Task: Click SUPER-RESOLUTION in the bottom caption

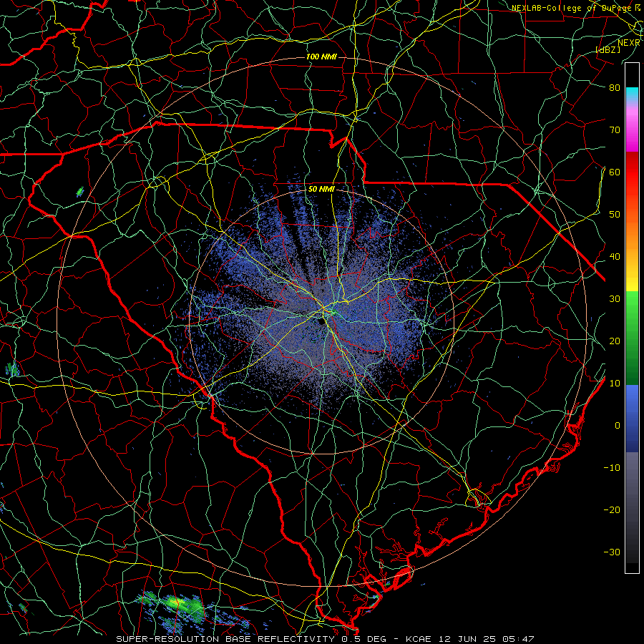Action: click(x=167, y=639)
